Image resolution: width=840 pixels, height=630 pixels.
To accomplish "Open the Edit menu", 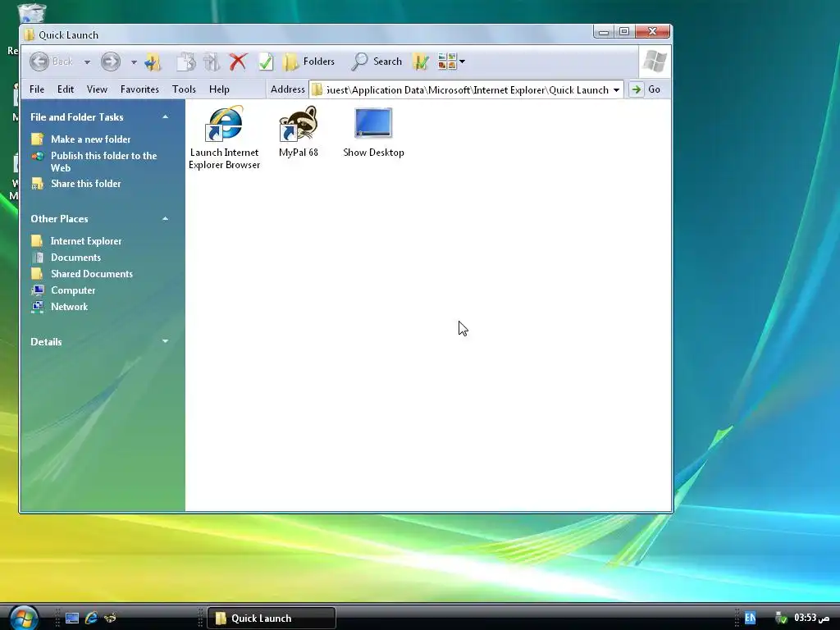I will tap(66, 89).
